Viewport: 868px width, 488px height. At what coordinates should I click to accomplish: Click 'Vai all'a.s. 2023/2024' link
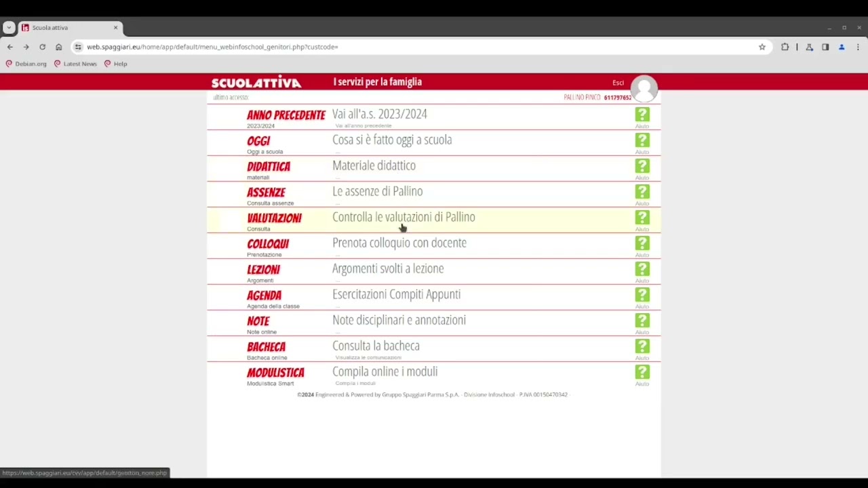380,114
